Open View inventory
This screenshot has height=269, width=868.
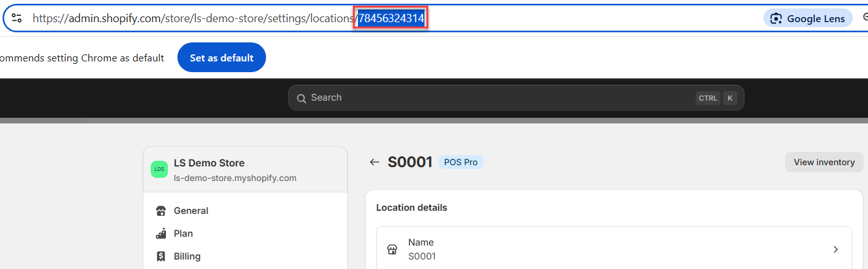click(824, 162)
